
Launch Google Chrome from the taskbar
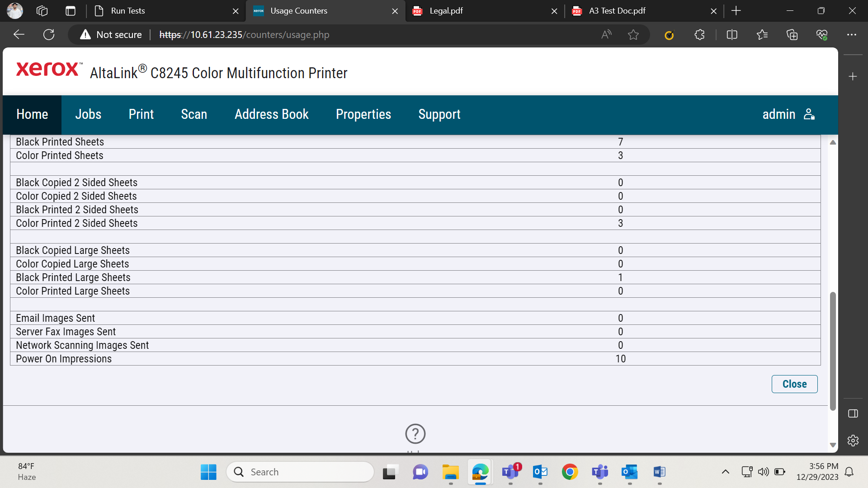pyautogui.click(x=570, y=472)
